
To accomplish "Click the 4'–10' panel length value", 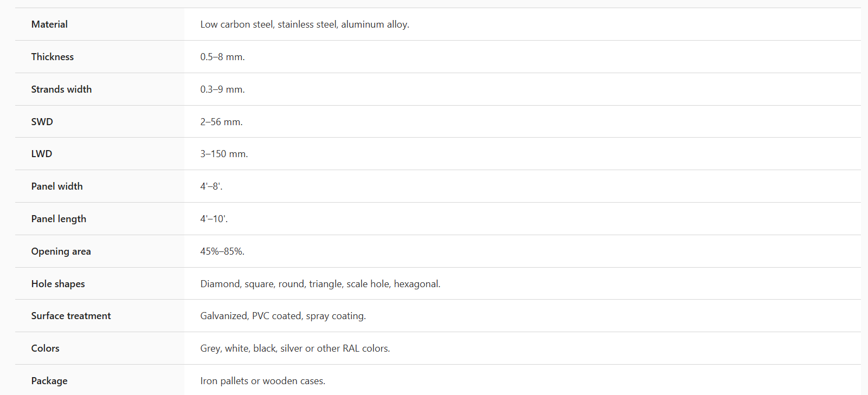I will pyautogui.click(x=214, y=219).
